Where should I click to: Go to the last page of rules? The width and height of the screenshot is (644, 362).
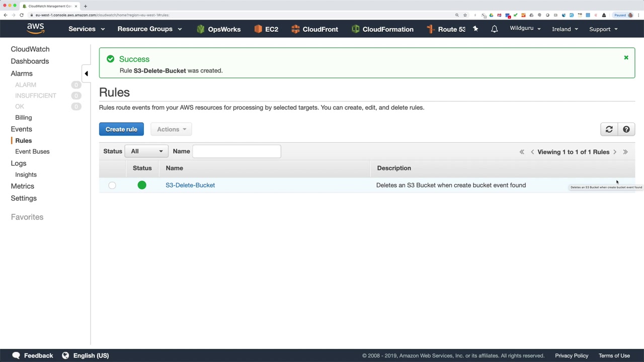coord(625,152)
